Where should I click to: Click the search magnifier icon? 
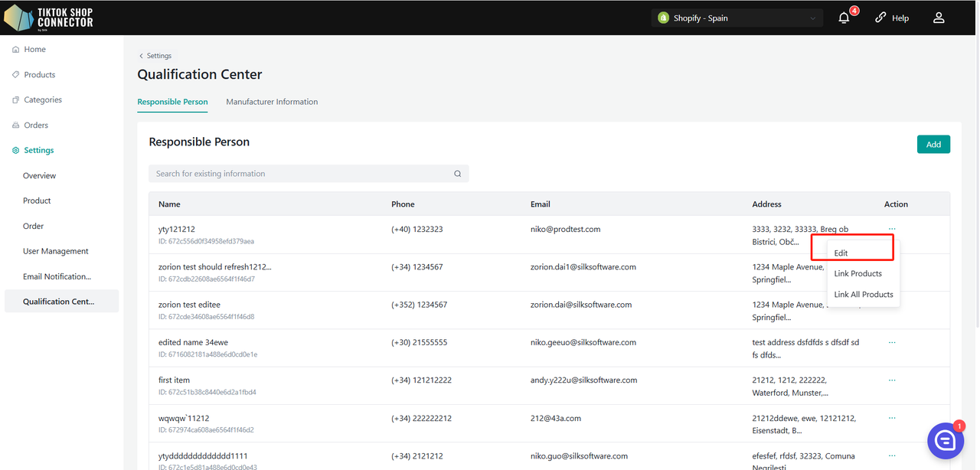(458, 174)
